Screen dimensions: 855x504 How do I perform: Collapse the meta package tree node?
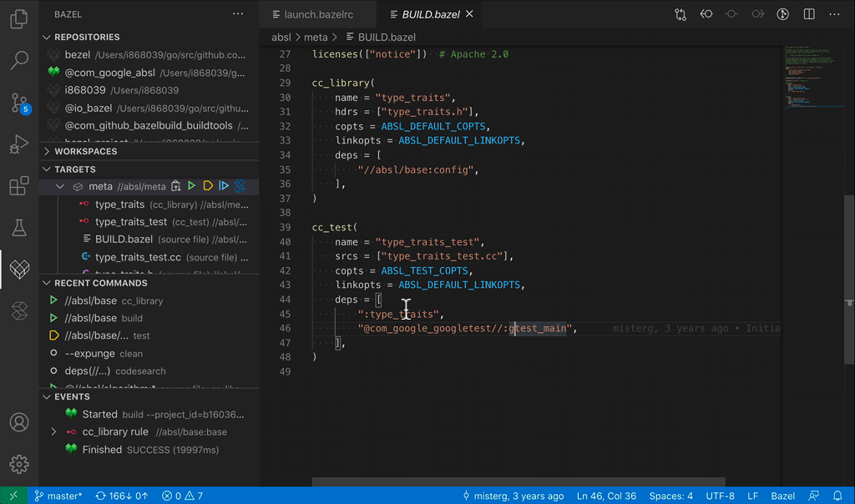(x=60, y=186)
